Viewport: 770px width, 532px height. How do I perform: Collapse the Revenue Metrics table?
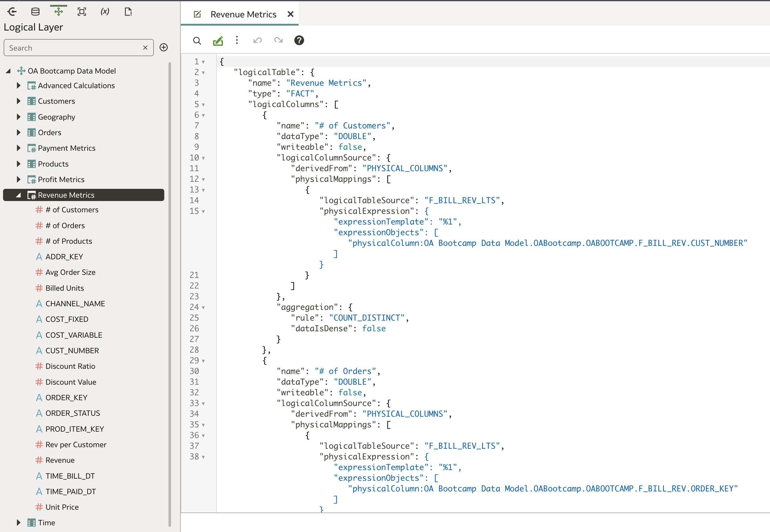tap(19, 195)
